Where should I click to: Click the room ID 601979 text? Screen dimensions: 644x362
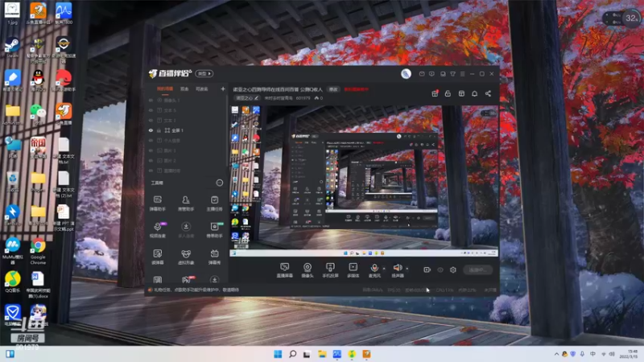pyautogui.click(x=303, y=98)
